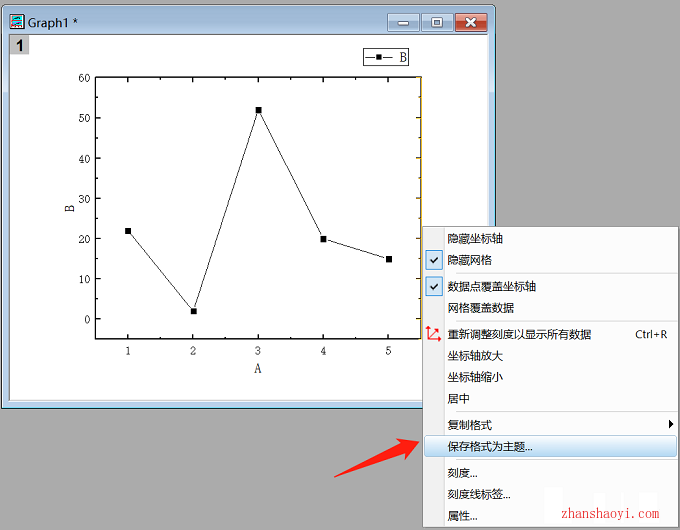
Task: Select the X axis title A
Action: coord(258,369)
